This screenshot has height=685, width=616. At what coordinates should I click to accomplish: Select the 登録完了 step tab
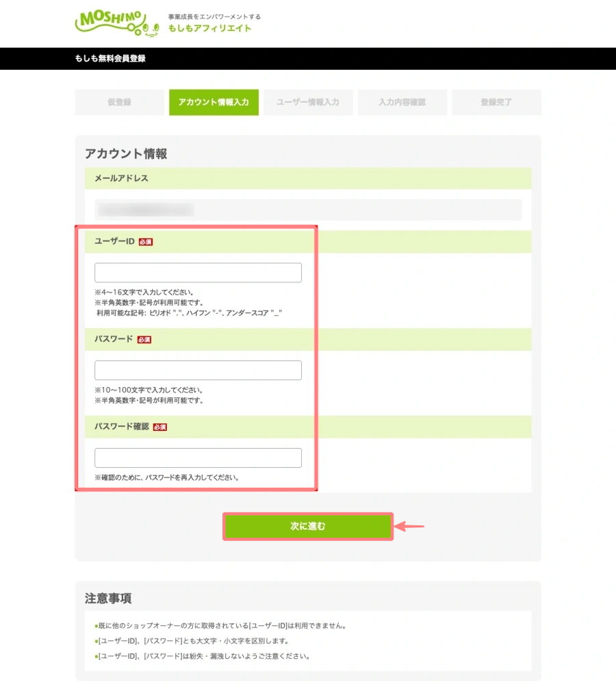point(497,102)
